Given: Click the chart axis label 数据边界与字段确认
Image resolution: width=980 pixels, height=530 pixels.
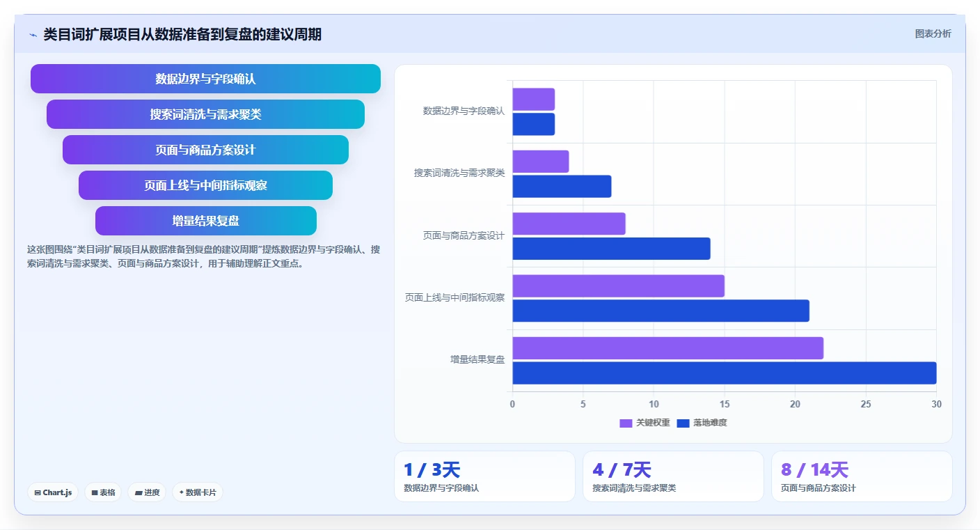Looking at the screenshot, I should coord(464,111).
